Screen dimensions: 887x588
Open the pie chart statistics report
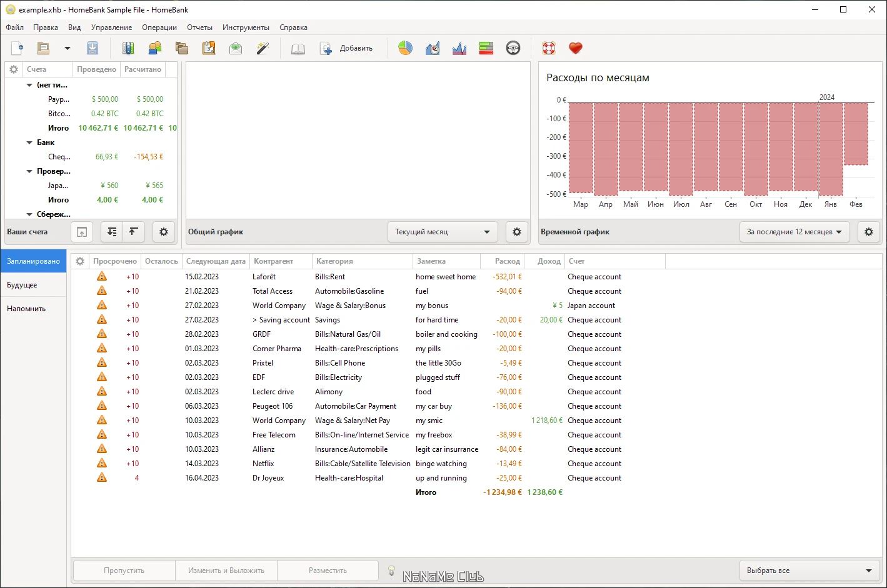[405, 48]
